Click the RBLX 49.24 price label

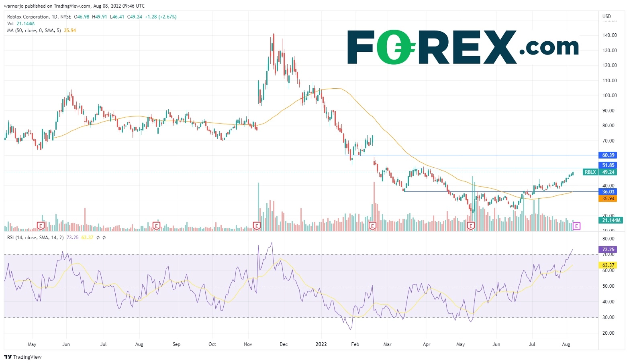pyautogui.click(x=600, y=172)
